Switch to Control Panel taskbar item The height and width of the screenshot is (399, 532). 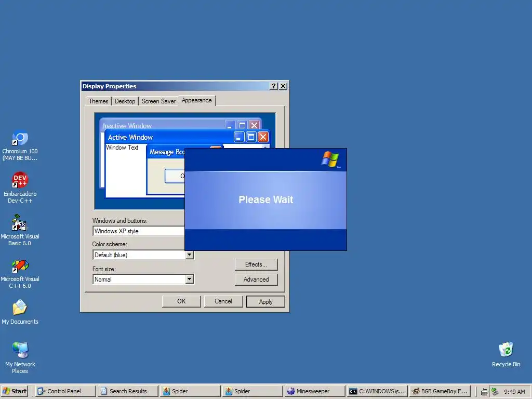pyautogui.click(x=65, y=391)
